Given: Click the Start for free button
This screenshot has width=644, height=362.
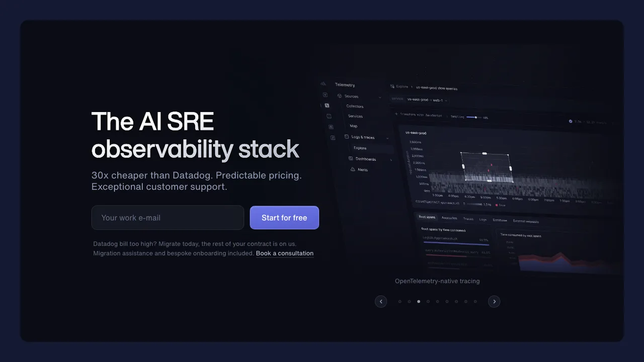Looking at the screenshot, I should click(284, 218).
